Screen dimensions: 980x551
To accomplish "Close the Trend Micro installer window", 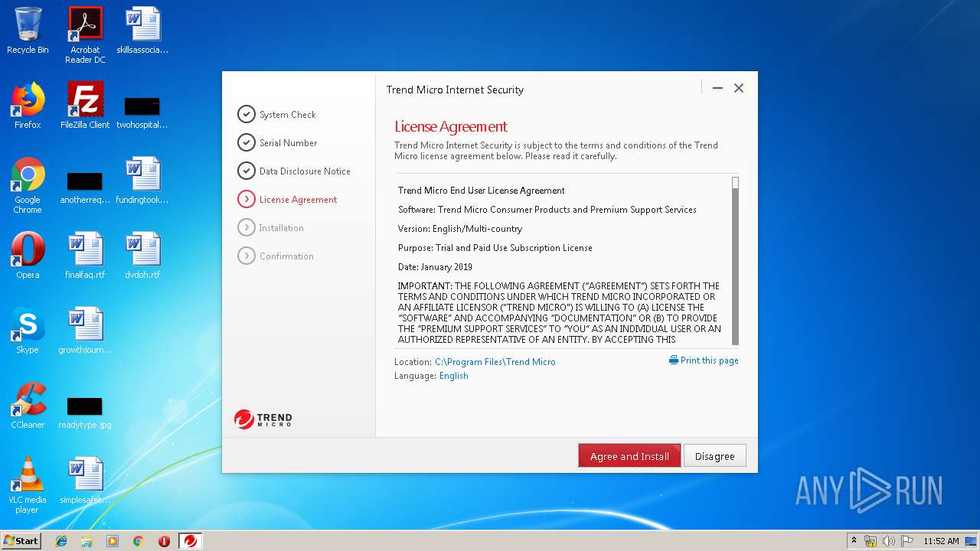I will coord(739,88).
